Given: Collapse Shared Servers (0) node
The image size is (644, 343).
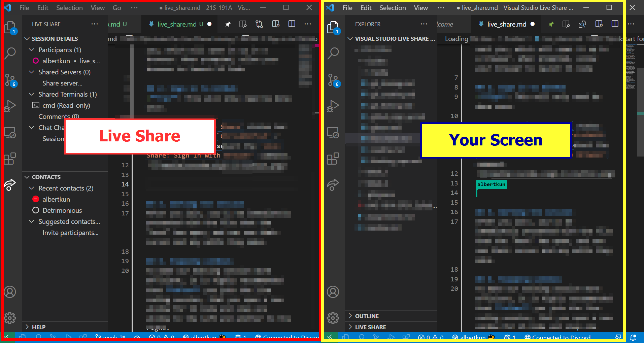Looking at the screenshot, I should pyautogui.click(x=32, y=72).
